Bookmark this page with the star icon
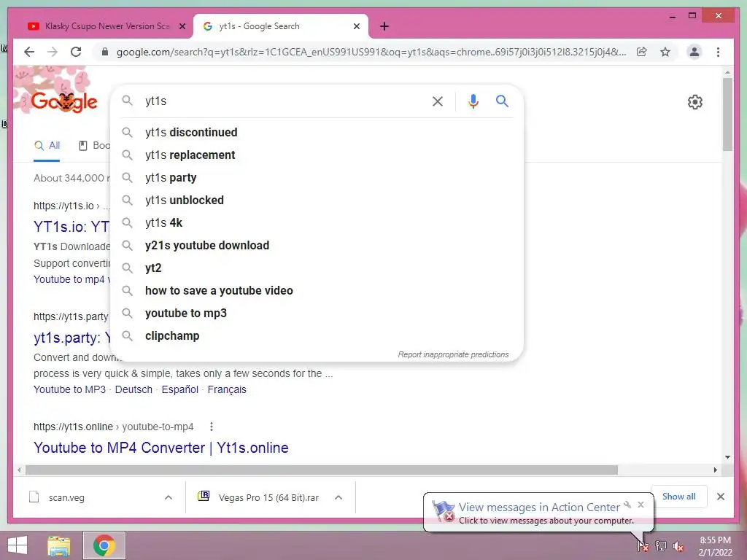This screenshot has height=560, width=747. (665, 52)
